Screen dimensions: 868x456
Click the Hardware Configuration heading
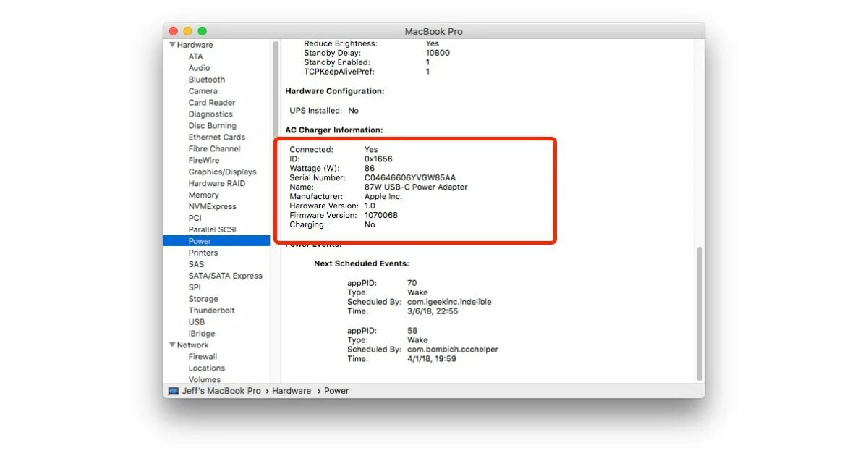tap(335, 91)
